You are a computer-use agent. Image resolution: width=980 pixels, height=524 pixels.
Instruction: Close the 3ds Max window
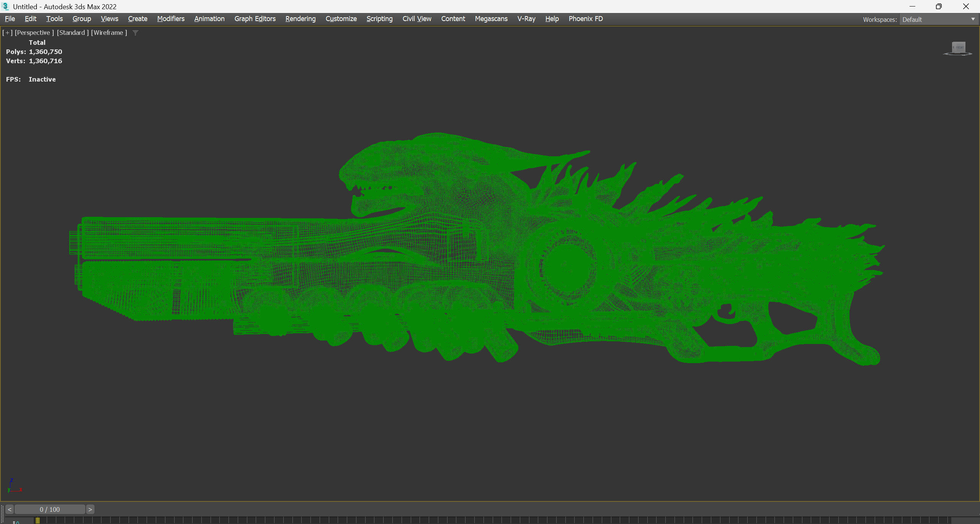coord(966,7)
